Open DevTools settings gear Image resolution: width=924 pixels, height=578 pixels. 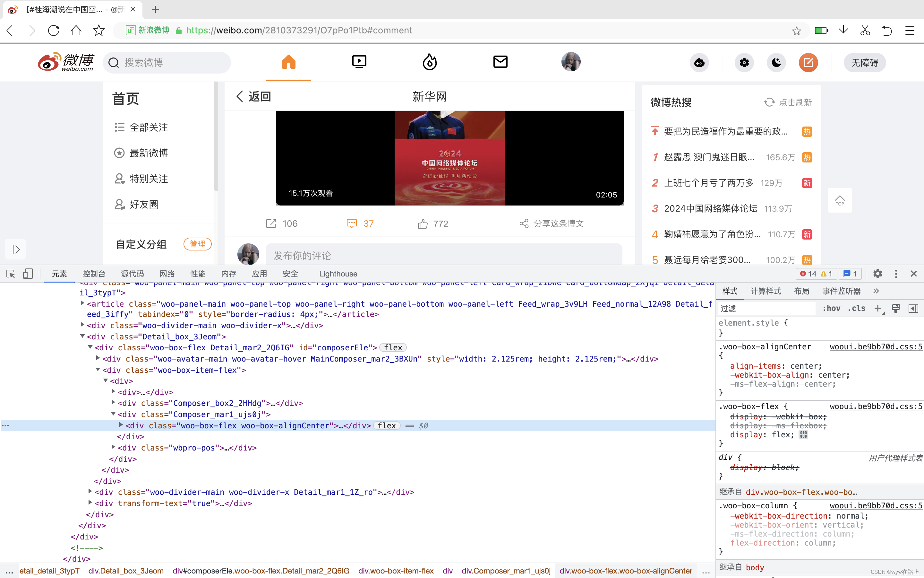point(877,274)
